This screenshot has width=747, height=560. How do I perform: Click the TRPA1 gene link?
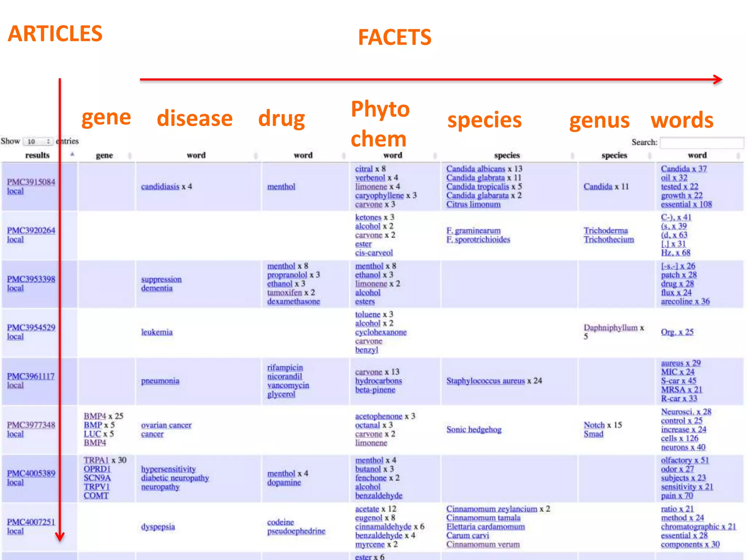coord(96,460)
